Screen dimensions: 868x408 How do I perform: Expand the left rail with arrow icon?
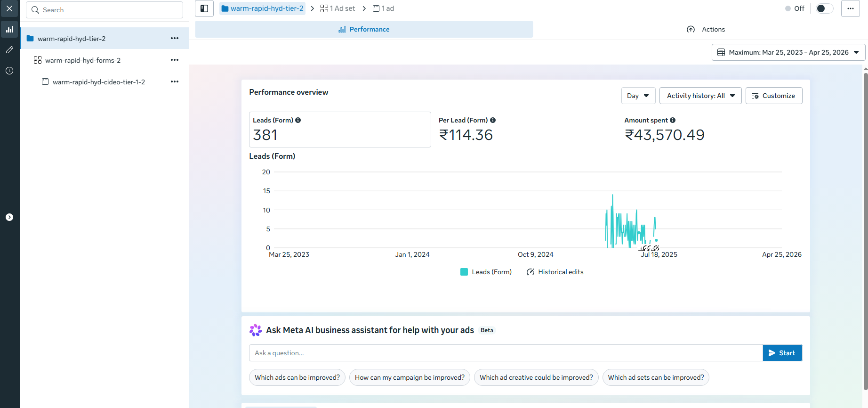click(9, 217)
